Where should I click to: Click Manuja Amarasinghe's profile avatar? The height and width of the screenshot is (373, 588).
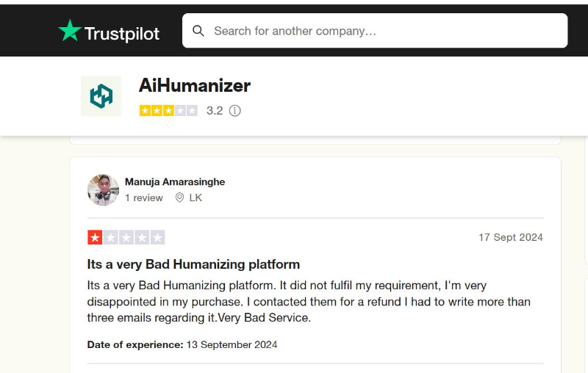(103, 189)
